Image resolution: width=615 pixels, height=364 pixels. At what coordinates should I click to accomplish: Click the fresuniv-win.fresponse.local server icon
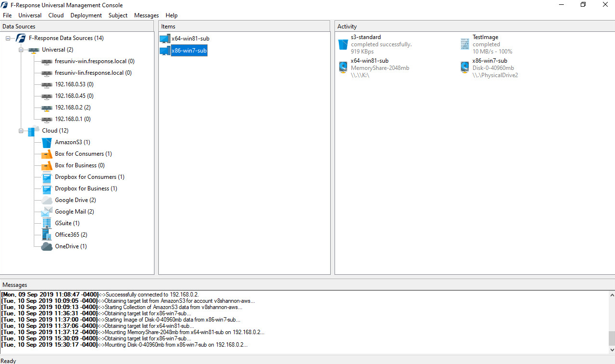pyautogui.click(x=47, y=61)
